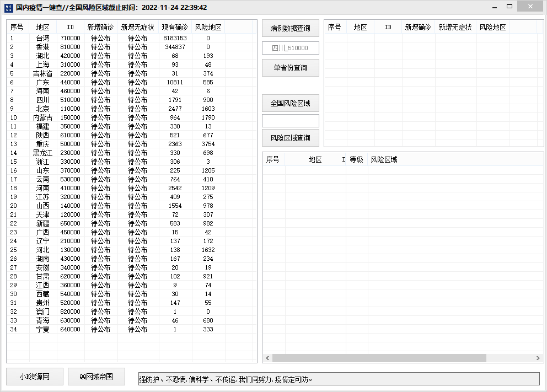The image size is (547, 392).
Task: Maximize the application window
Action: tap(510, 7)
